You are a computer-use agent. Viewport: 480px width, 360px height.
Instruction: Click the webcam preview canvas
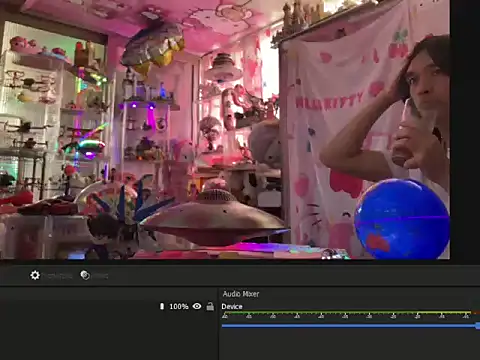click(225, 129)
